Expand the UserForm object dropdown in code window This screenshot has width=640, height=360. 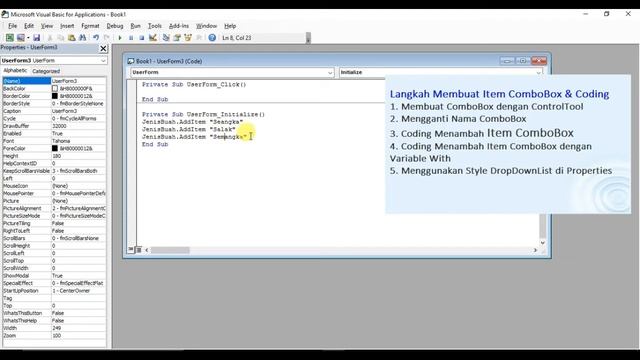[x=330, y=72]
